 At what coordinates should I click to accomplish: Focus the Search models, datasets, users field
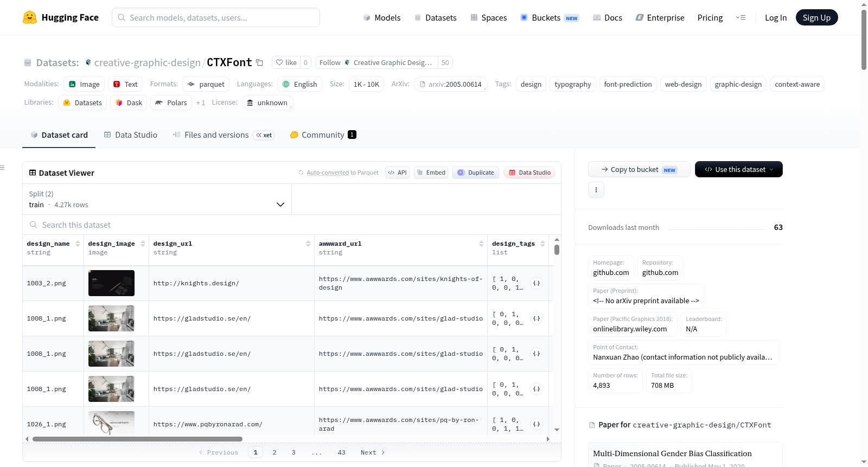pos(216,17)
